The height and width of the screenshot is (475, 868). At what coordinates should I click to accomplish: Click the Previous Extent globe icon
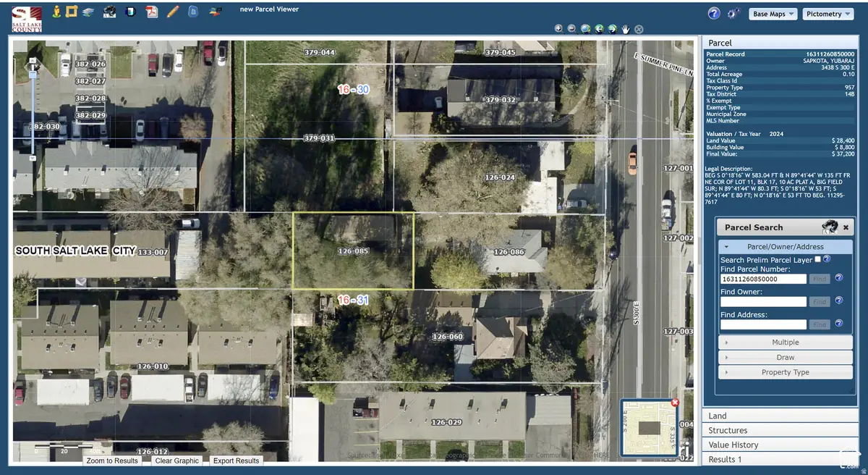[x=599, y=29]
